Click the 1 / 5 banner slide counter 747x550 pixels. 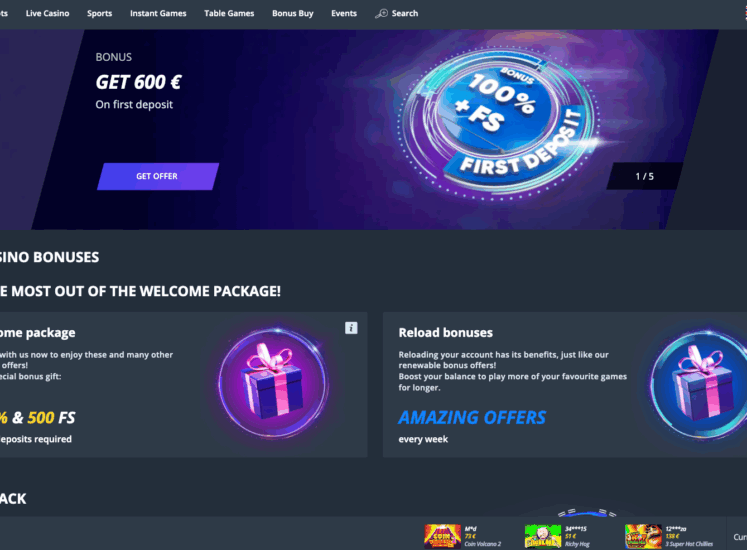coord(645,176)
